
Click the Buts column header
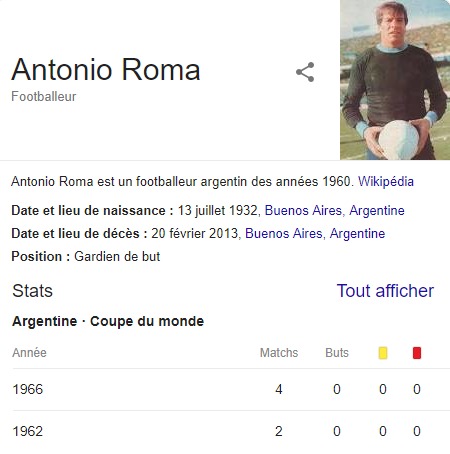click(x=337, y=353)
